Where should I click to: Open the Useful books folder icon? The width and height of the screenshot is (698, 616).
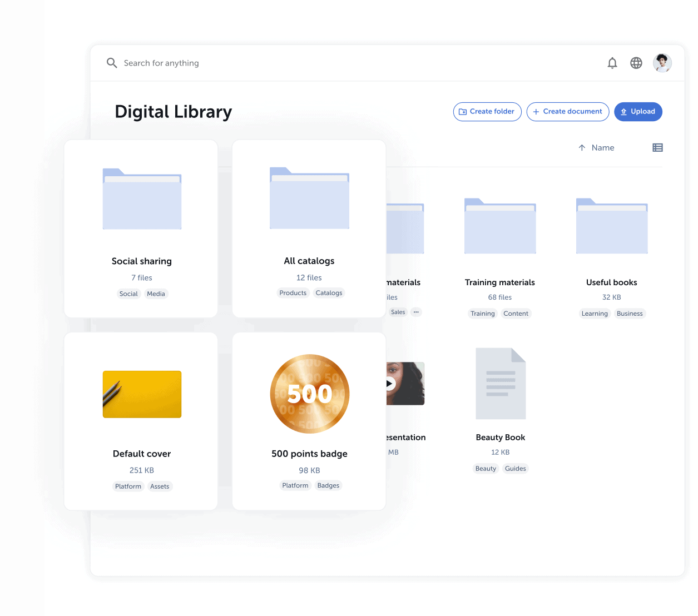pyautogui.click(x=611, y=226)
